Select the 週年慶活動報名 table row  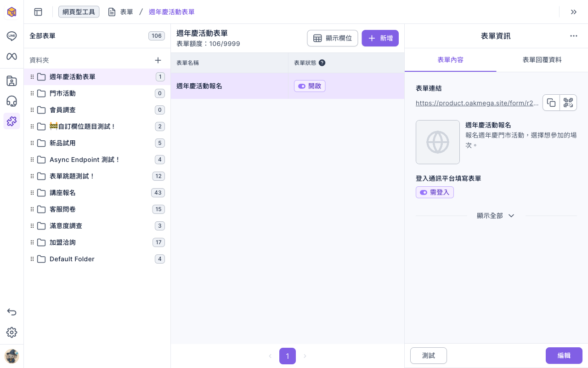point(288,86)
